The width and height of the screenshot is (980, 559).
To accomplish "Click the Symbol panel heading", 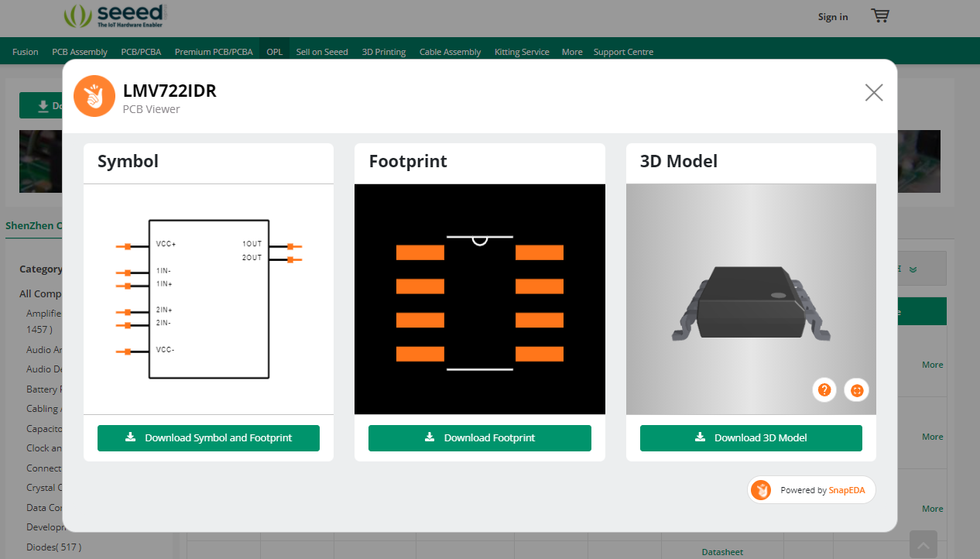I will (x=128, y=161).
